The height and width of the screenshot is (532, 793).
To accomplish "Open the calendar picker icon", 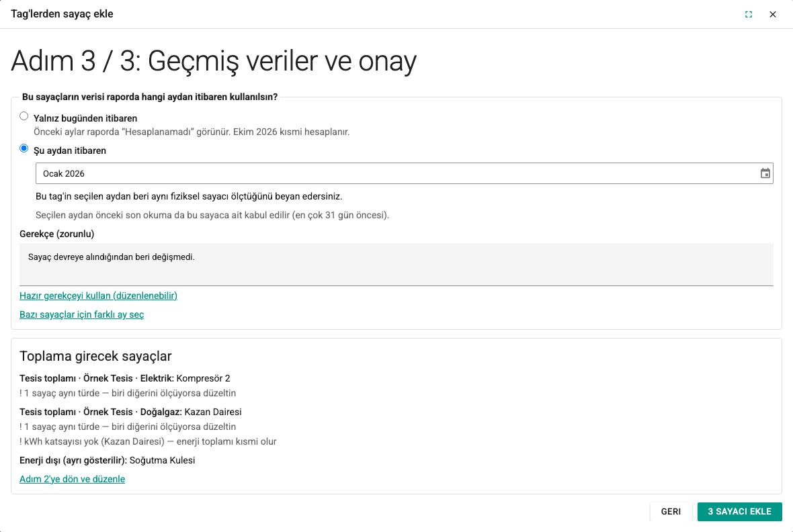I will click(x=765, y=173).
